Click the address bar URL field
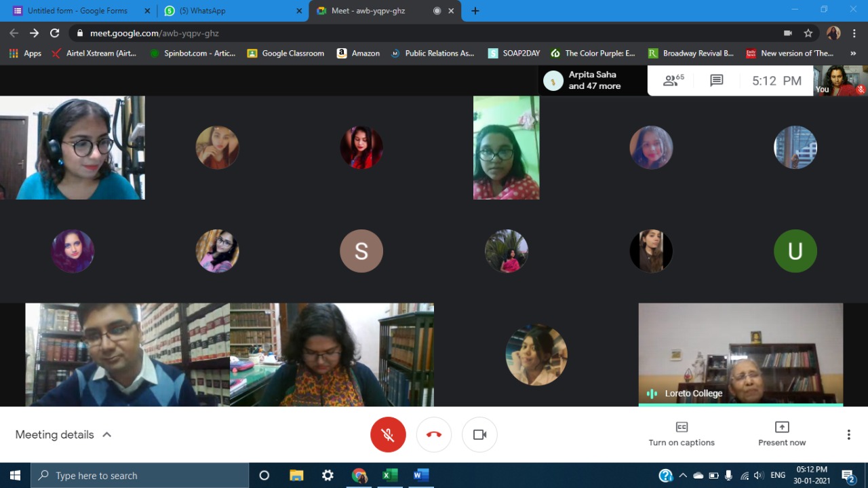Viewport: 868px width, 488px height. click(x=407, y=33)
